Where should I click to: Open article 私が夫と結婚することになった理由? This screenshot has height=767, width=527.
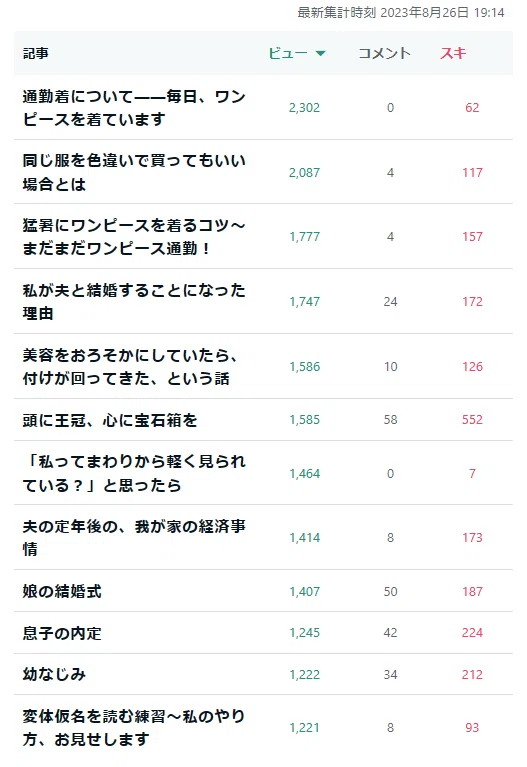[x=134, y=301]
